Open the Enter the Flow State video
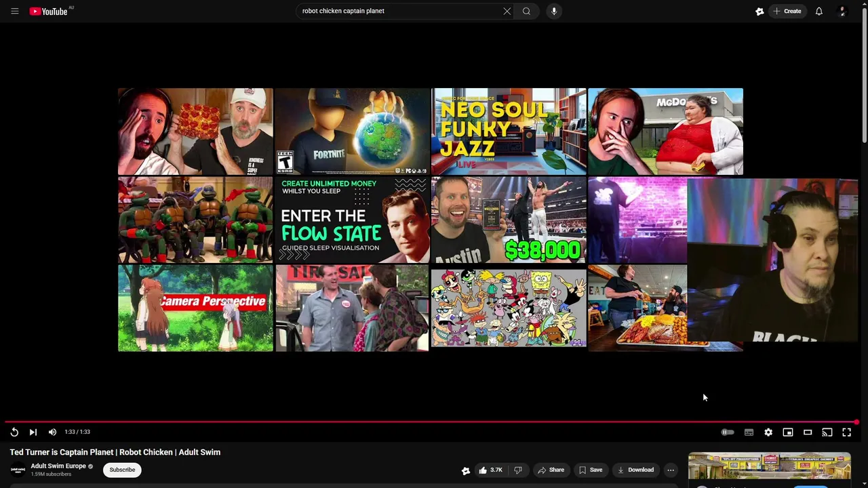The height and width of the screenshot is (488, 868). [x=352, y=220]
